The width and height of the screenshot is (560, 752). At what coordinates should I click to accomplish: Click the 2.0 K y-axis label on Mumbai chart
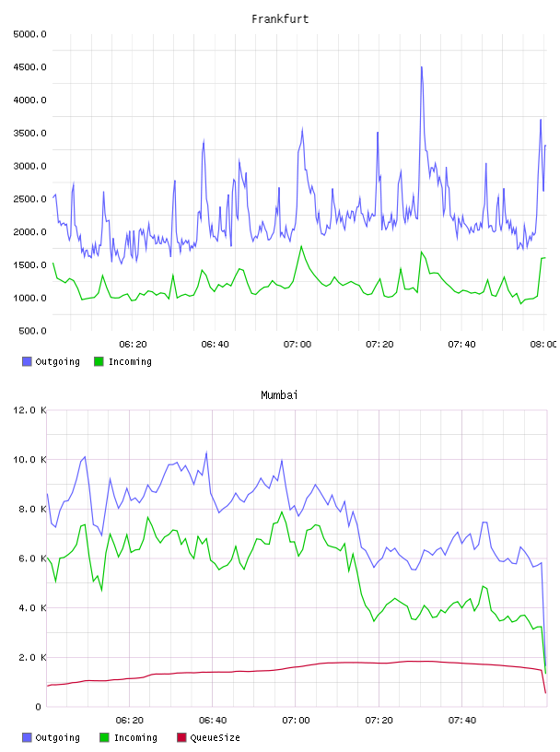(32, 657)
